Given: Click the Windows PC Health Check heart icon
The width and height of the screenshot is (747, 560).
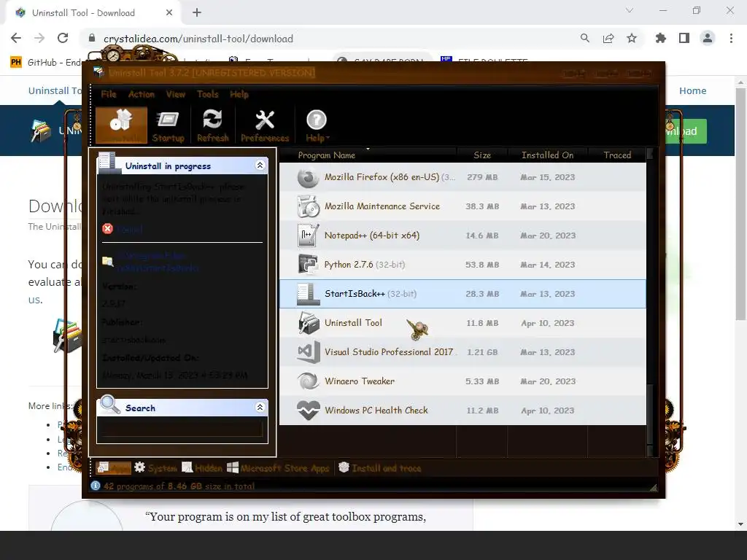Looking at the screenshot, I should tap(308, 411).
